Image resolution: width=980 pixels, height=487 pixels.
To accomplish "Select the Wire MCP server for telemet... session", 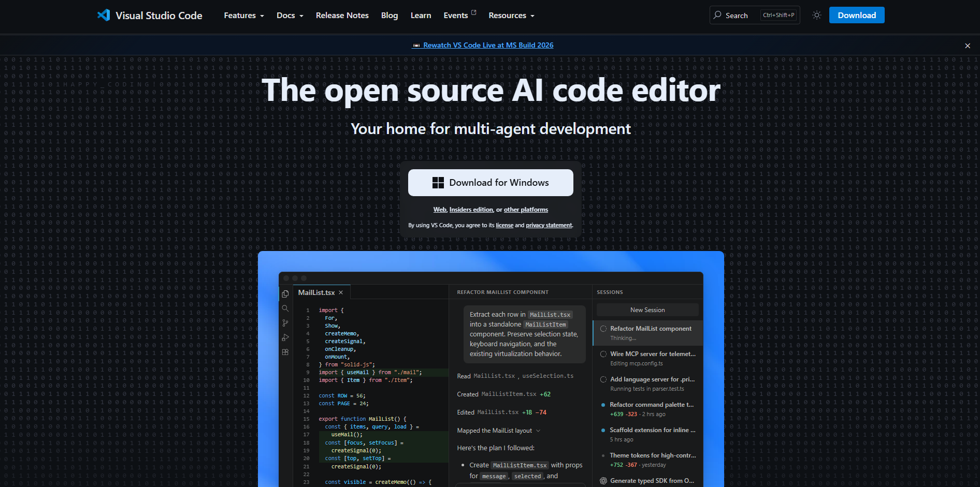I will coord(648,358).
